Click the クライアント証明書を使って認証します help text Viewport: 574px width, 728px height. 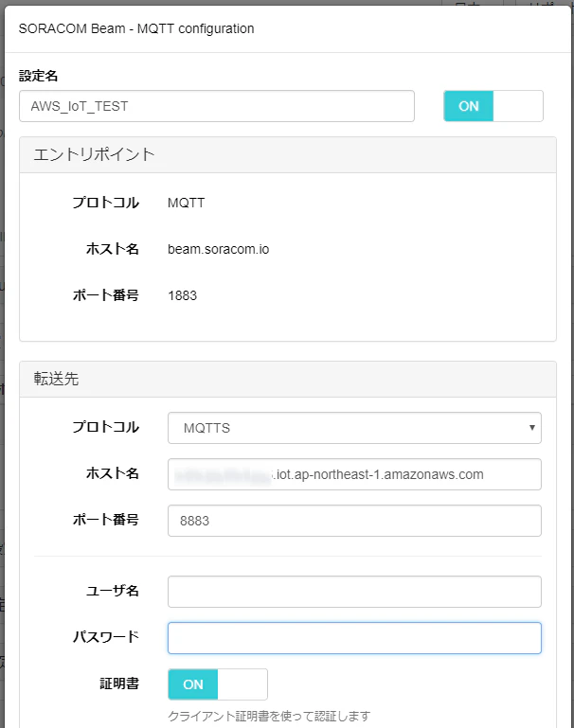[x=269, y=716]
